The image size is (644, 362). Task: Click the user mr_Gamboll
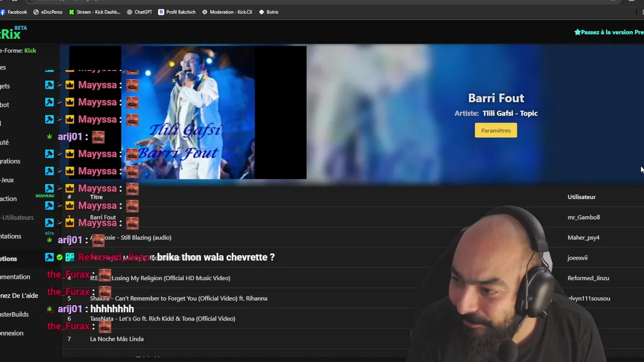[584, 217]
